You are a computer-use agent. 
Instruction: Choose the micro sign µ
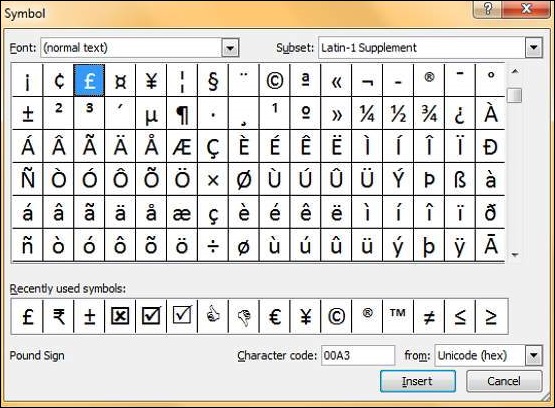click(x=151, y=113)
